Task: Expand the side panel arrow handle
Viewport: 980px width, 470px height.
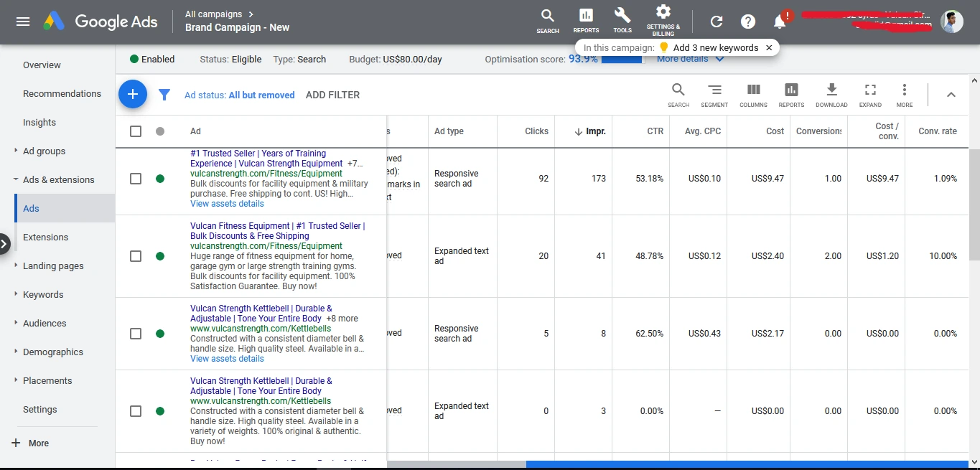Action: [4, 244]
